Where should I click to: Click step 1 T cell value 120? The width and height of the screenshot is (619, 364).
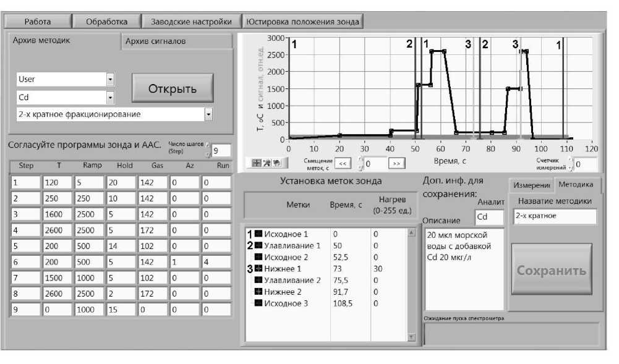pos(58,182)
